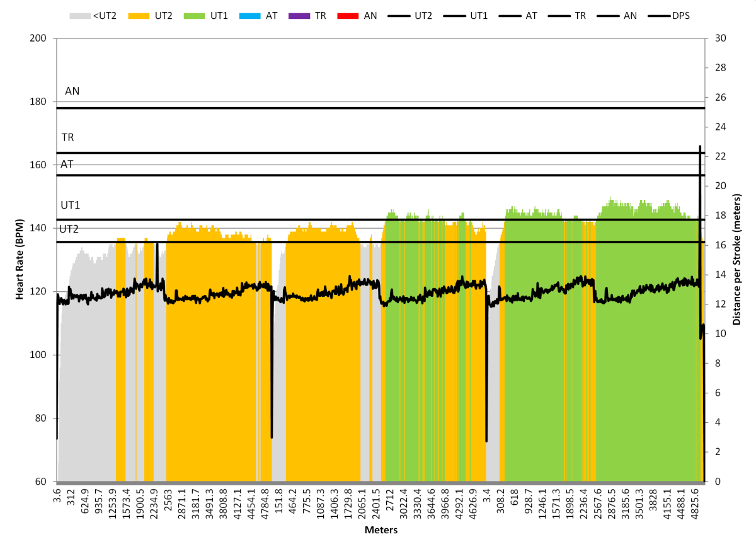Click the UT2 threshold label inside the plot
756x549 pixels.
[69, 229]
